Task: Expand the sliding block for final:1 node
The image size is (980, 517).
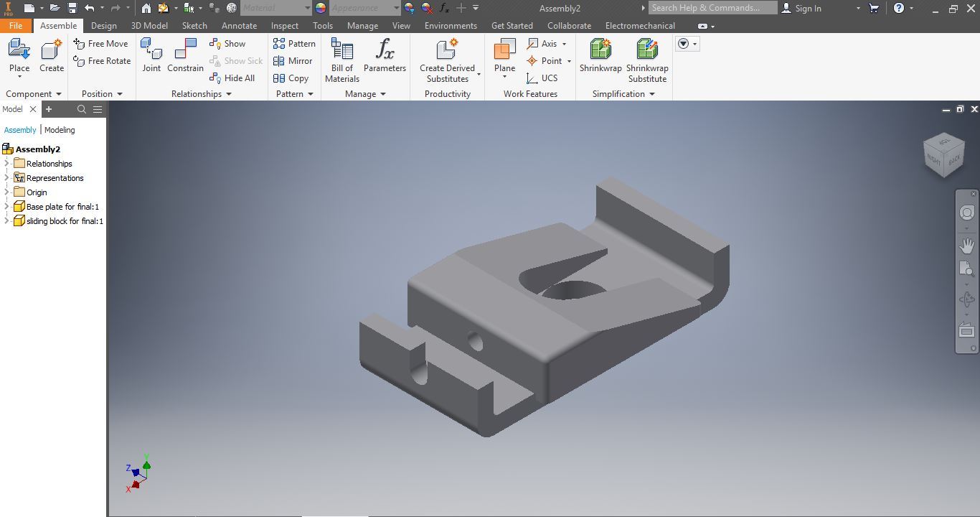Action: click(x=6, y=221)
